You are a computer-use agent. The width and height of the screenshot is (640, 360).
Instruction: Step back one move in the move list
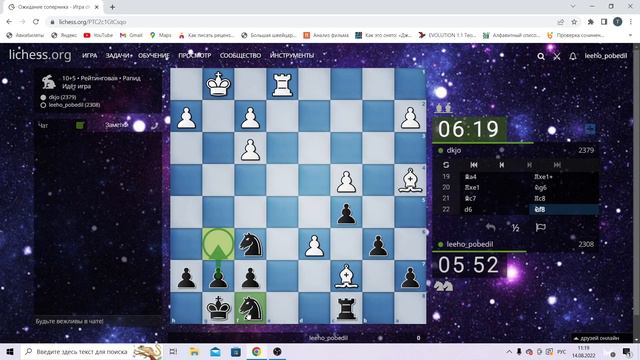click(x=502, y=165)
